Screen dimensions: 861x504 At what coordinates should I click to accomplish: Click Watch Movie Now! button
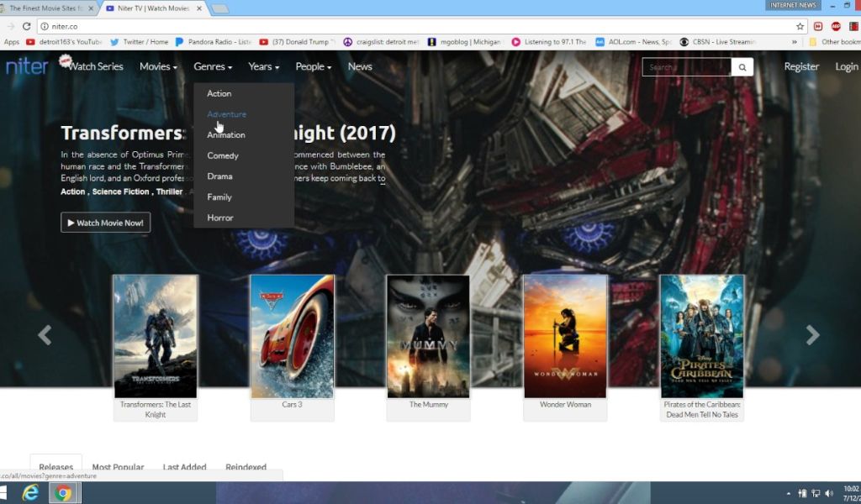(105, 223)
